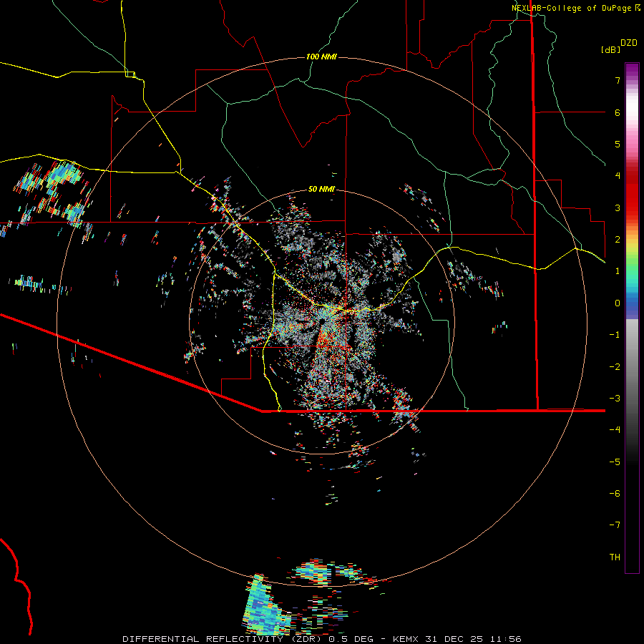Click the "-6" value on the color scale
Viewport: 644px width, 644px height.
pyautogui.click(x=615, y=494)
